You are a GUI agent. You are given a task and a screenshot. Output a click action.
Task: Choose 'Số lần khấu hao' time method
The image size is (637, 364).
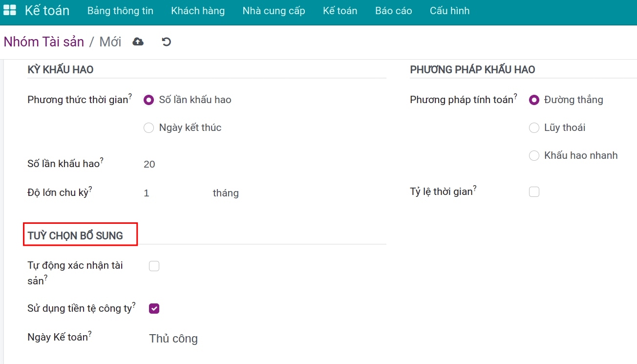point(149,100)
